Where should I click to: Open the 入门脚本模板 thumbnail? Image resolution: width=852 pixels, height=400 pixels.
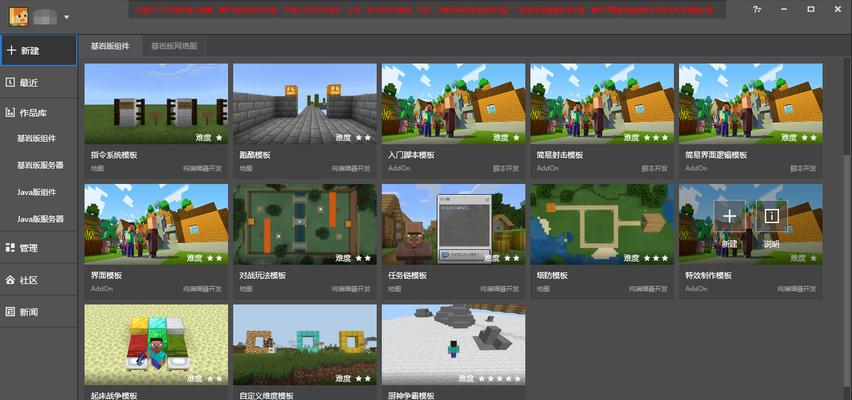(x=454, y=104)
